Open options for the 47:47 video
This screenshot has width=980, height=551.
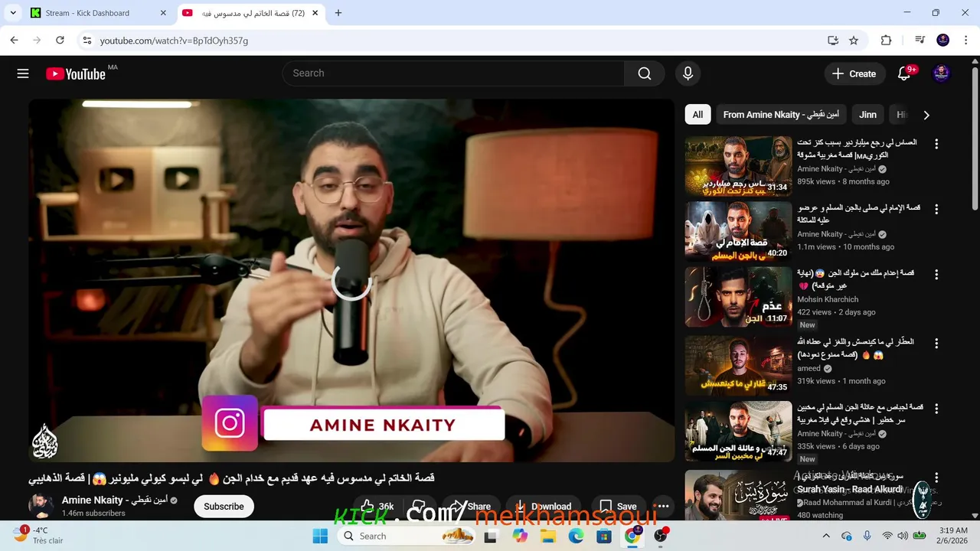pos(936,409)
